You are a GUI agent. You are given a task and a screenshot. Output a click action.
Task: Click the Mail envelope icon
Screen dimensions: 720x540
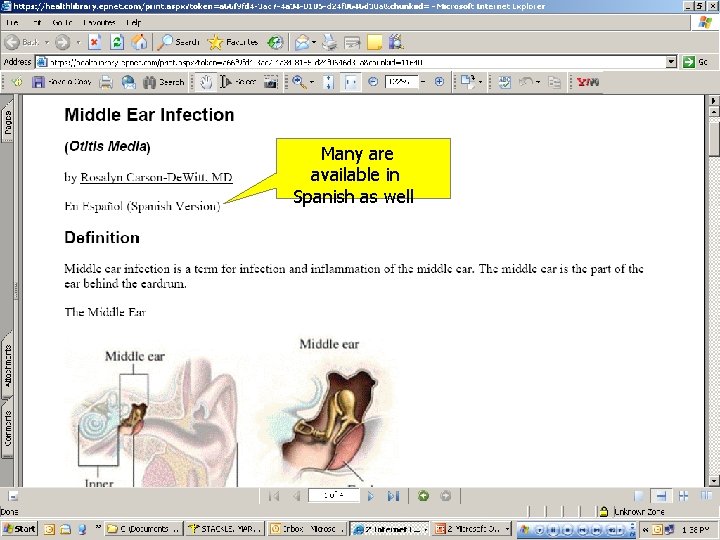click(x=302, y=42)
